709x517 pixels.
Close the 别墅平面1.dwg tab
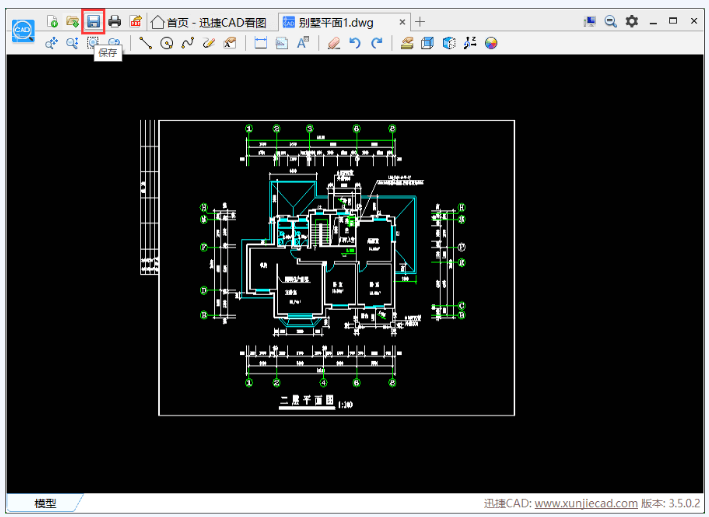click(x=401, y=21)
